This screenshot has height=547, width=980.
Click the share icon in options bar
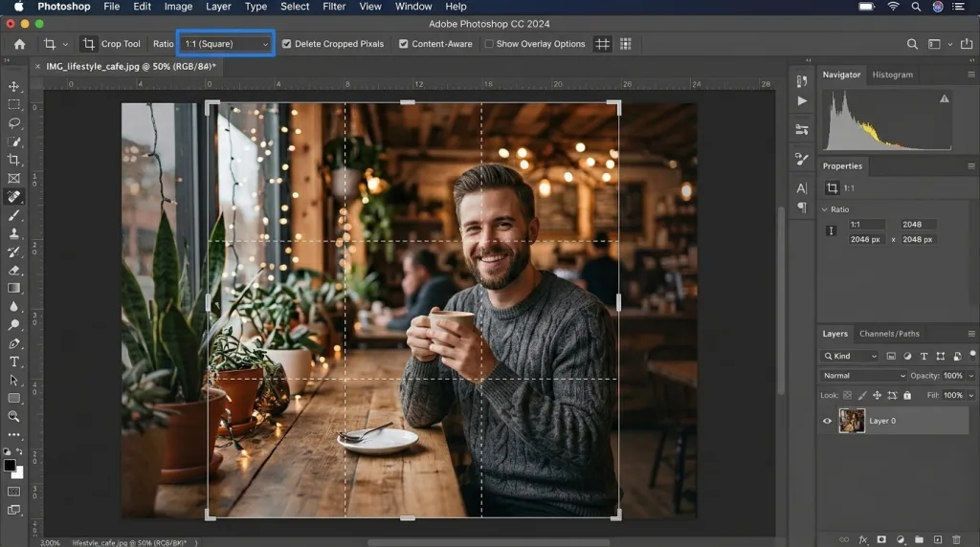tap(967, 44)
